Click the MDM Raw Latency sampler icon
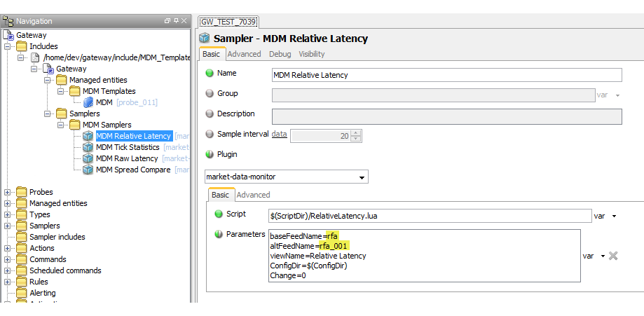 (88, 158)
